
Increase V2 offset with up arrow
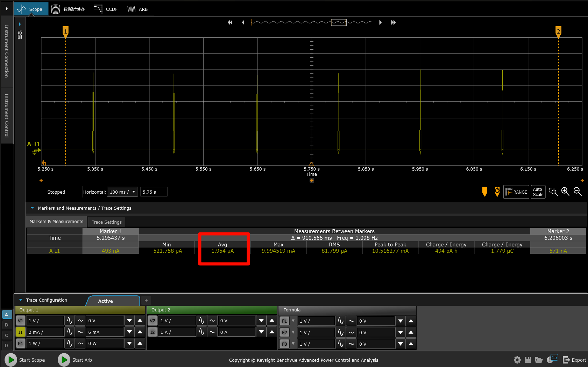click(x=272, y=321)
